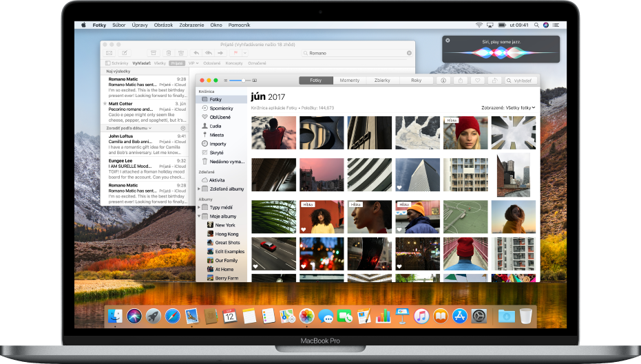641x364 pixels.
Task: Open Zobrazenie menu in menu bar
Action: (191, 25)
